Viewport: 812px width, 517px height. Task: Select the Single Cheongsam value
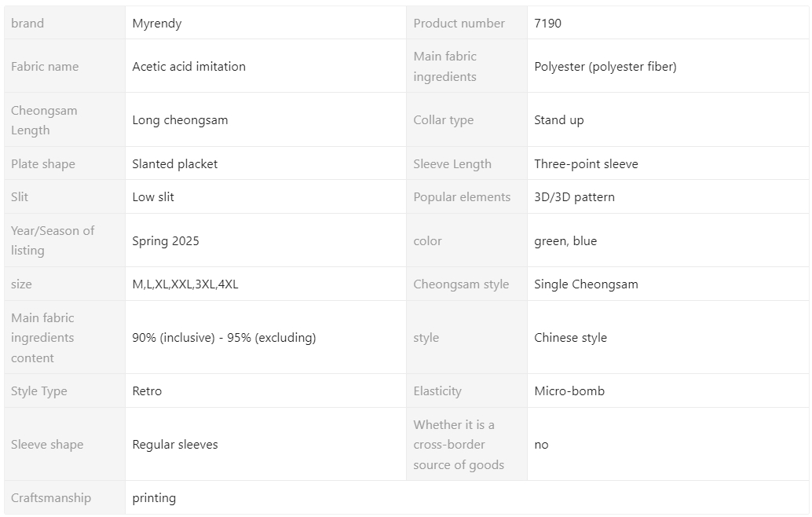[x=586, y=284]
